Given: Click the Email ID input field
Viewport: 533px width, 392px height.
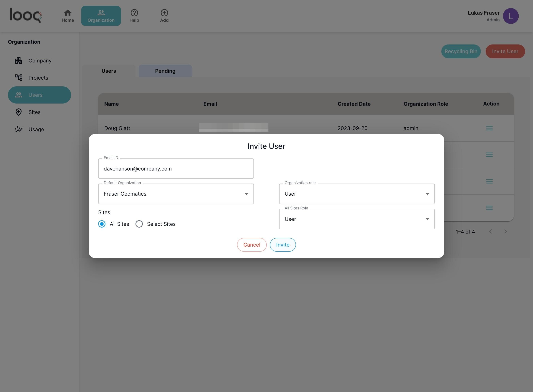Looking at the screenshot, I should tap(176, 169).
